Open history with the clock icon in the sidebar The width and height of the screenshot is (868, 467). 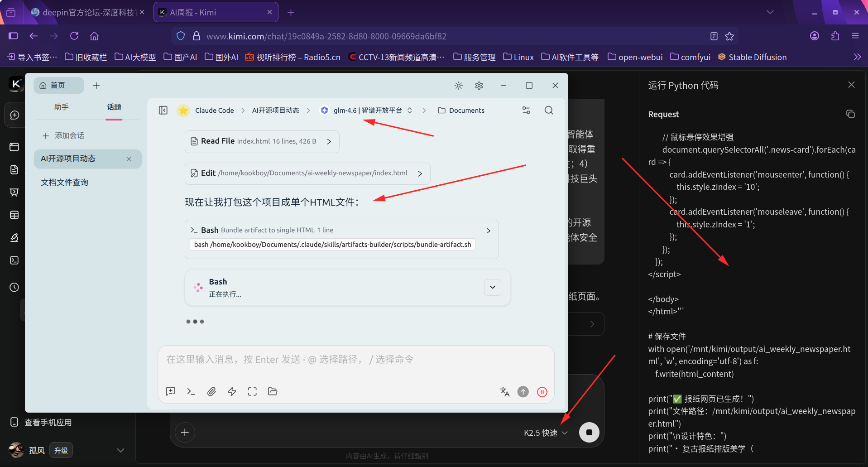(x=14, y=287)
